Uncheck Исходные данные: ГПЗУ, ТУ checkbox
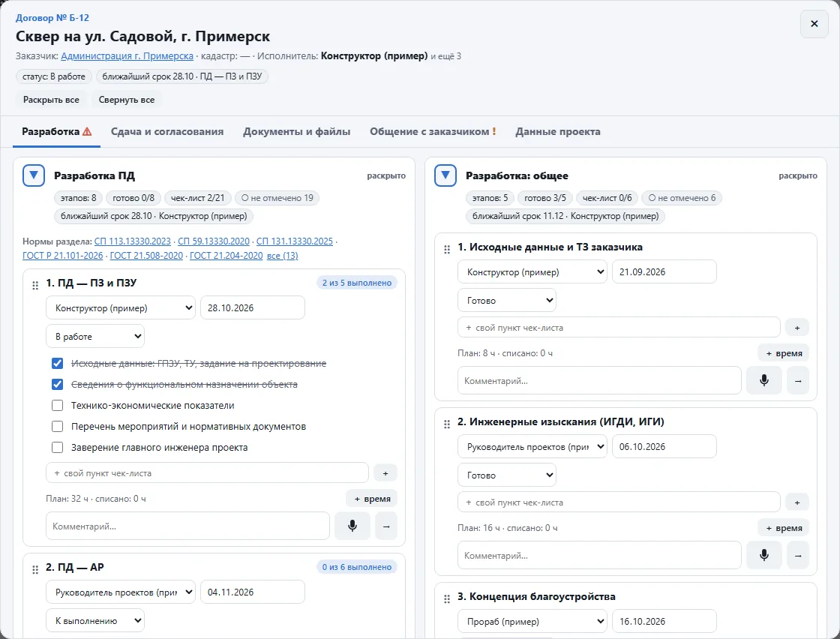 point(57,363)
